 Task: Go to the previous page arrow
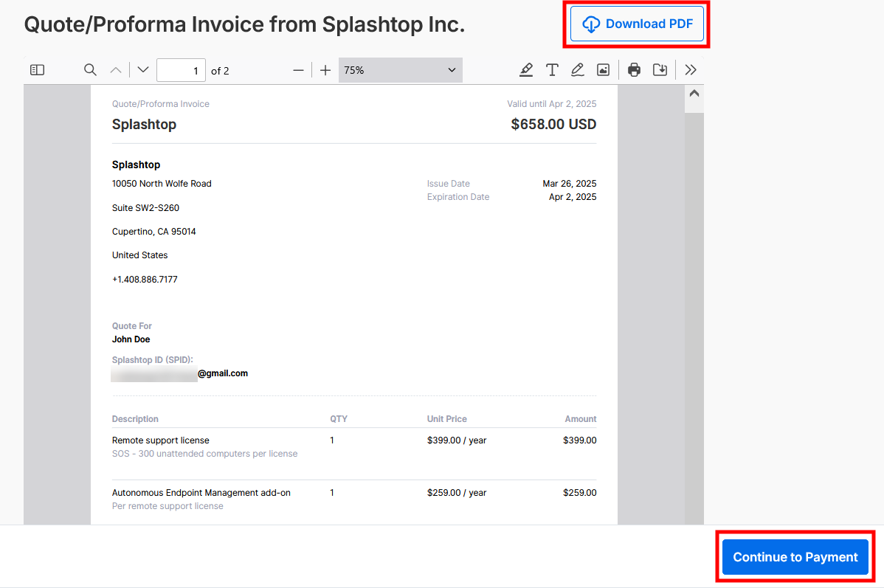tap(116, 70)
